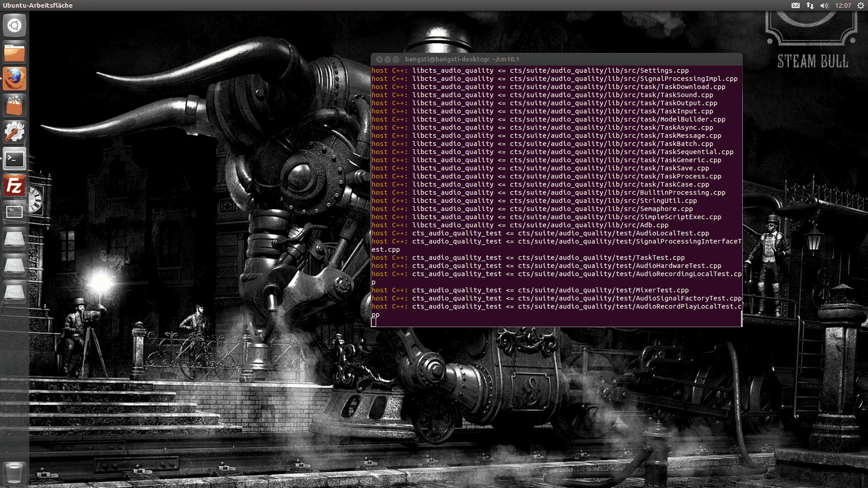The image size is (868, 488).
Task: Click the MixerTest.cpp output line
Action: pyautogui.click(x=530, y=290)
